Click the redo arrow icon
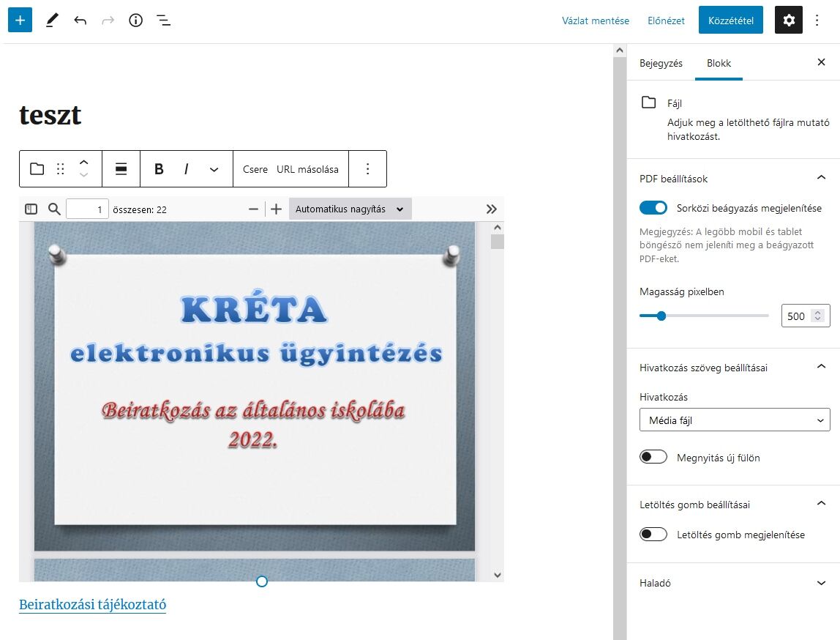Screen dimensions: 840x640 tap(108, 21)
